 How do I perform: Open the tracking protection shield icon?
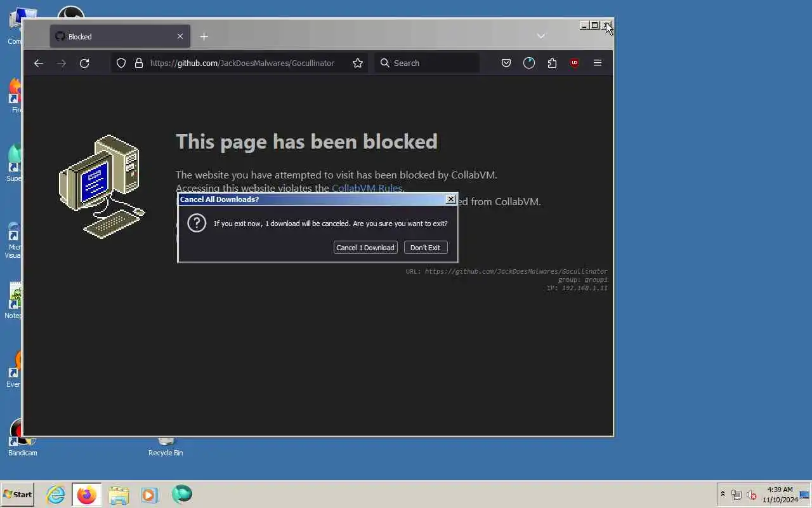pyautogui.click(x=121, y=63)
